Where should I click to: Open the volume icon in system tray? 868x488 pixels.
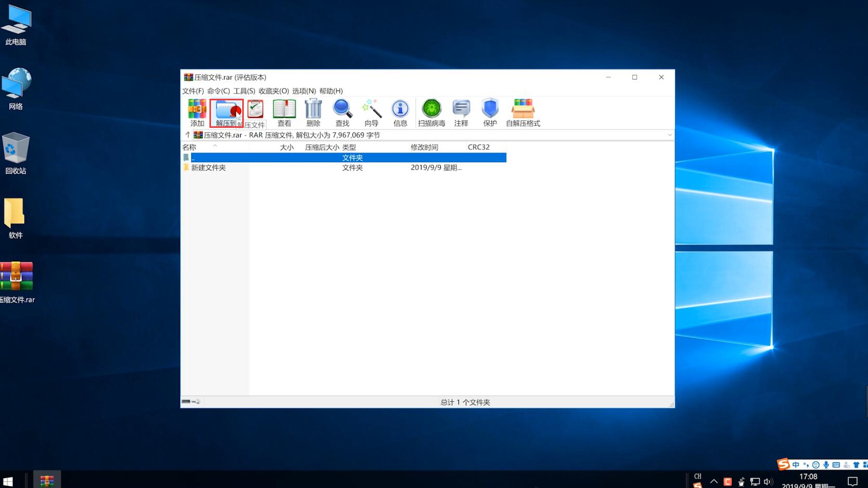pyautogui.click(x=768, y=482)
